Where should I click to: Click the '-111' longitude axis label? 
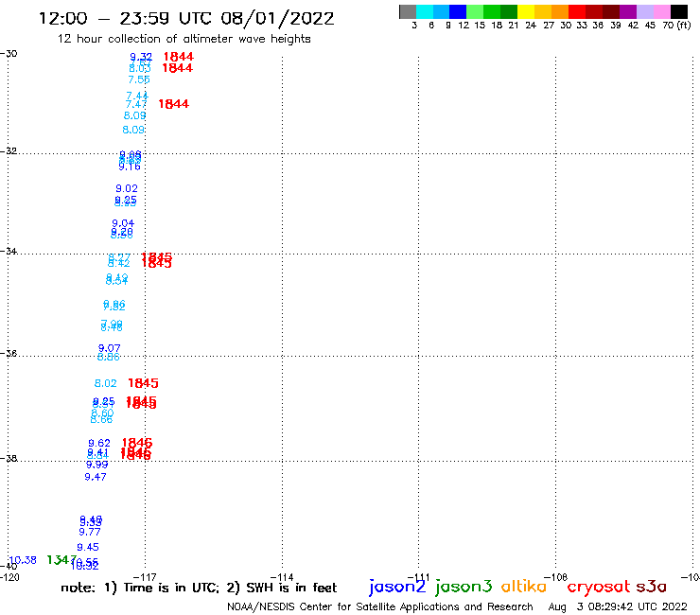[x=420, y=577]
